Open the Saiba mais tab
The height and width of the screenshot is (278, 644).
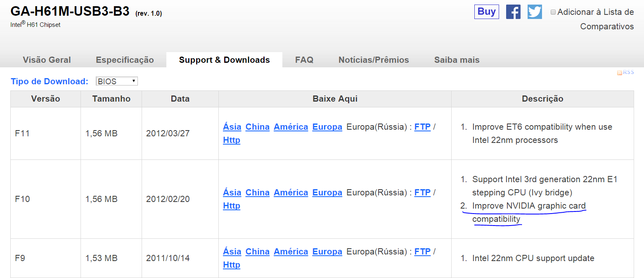tap(457, 60)
